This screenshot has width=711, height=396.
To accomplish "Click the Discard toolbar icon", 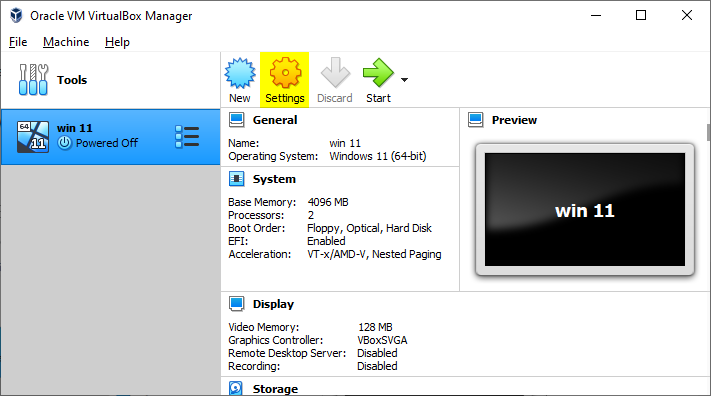I will point(335,73).
